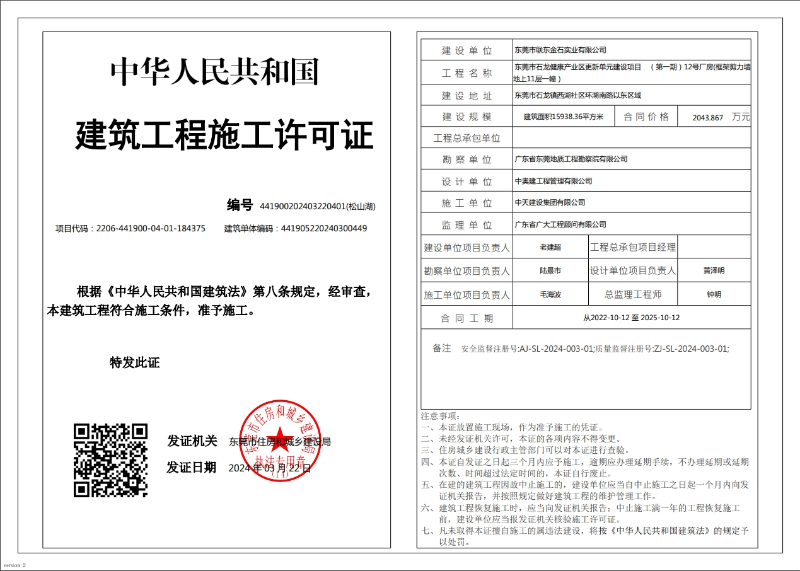Click the 施工单位项目负责人 label
Viewport: 800px width, 571px height.
tap(467, 295)
